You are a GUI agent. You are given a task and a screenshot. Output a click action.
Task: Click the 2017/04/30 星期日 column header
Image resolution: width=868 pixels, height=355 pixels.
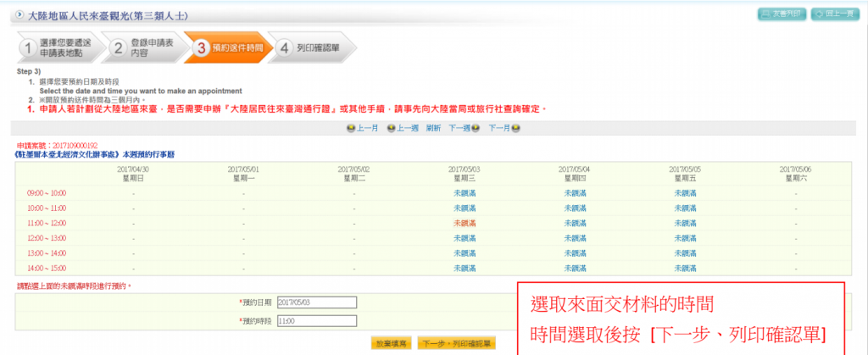tap(133, 173)
